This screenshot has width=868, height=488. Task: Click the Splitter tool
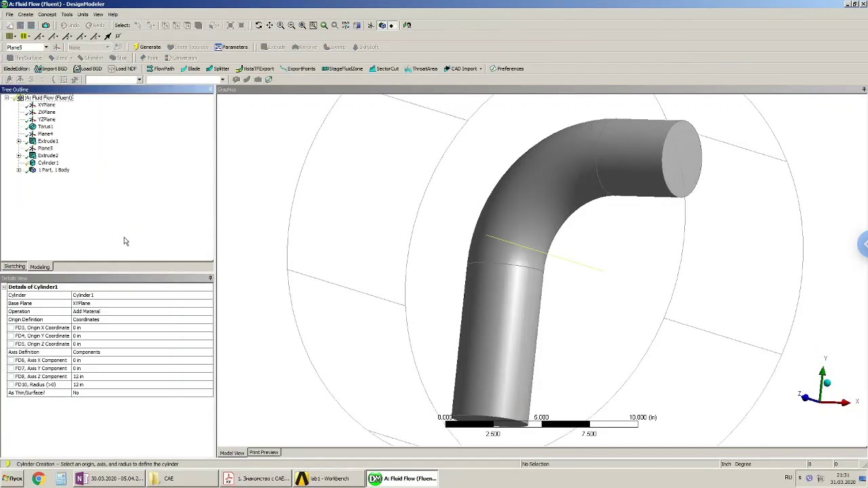(217, 68)
